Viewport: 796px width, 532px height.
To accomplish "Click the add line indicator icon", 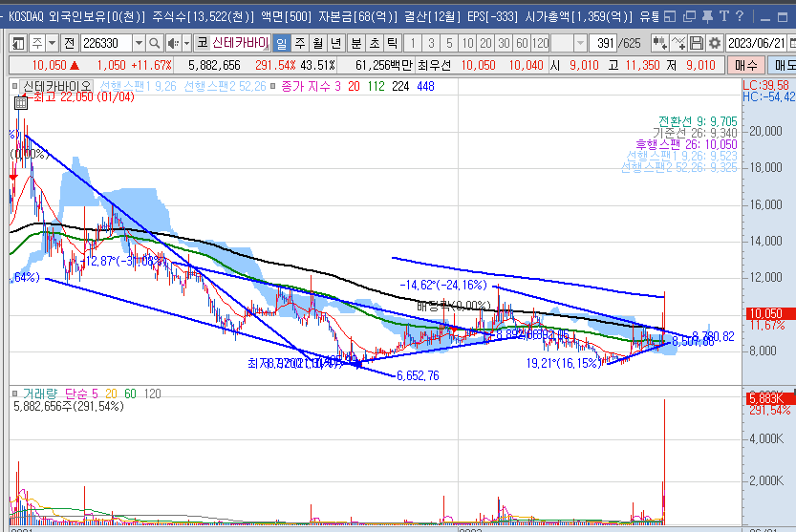I will coord(678,43).
